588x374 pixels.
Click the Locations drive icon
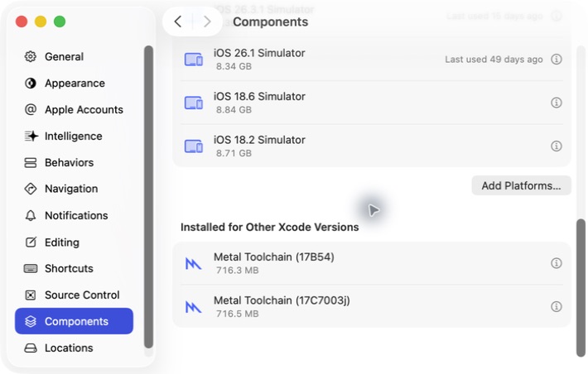point(31,348)
